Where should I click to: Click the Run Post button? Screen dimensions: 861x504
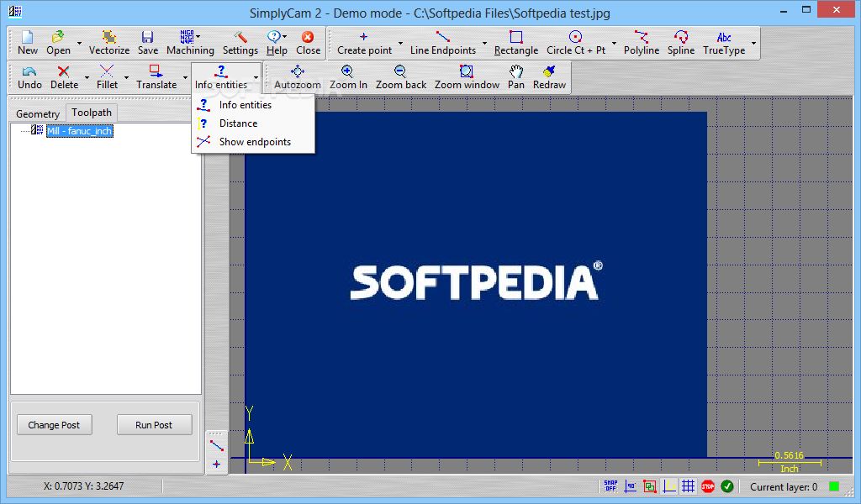(154, 425)
